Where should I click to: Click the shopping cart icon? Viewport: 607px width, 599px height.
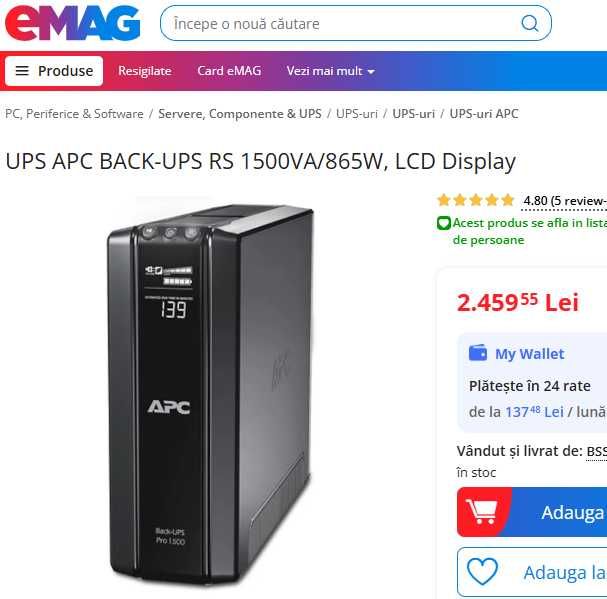pyautogui.click(x=481, y=512)
